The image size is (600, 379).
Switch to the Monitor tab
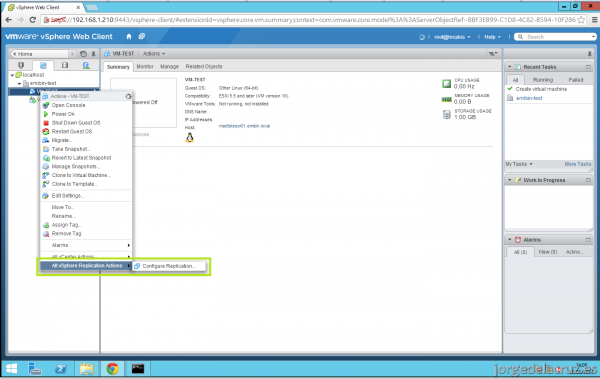[145, 67]
